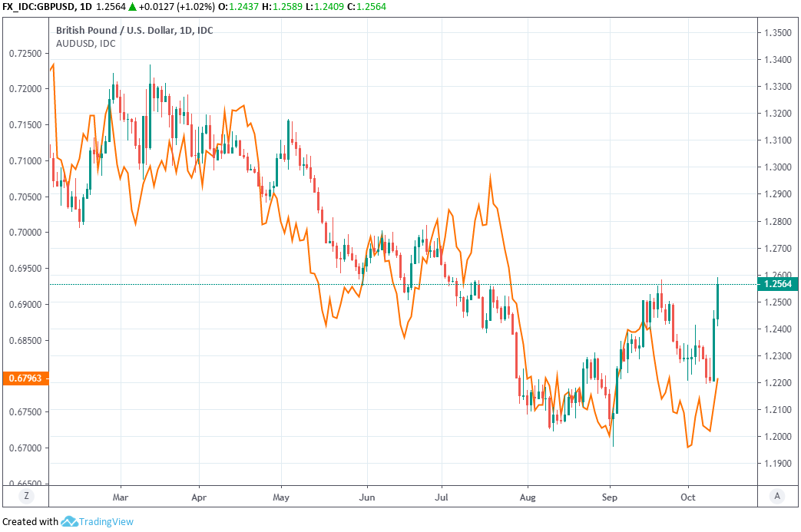This screenshot has width=801, height=532.
Task: Click the orange AUDUSD line peak in July
Action: click(x=489, y=177)
